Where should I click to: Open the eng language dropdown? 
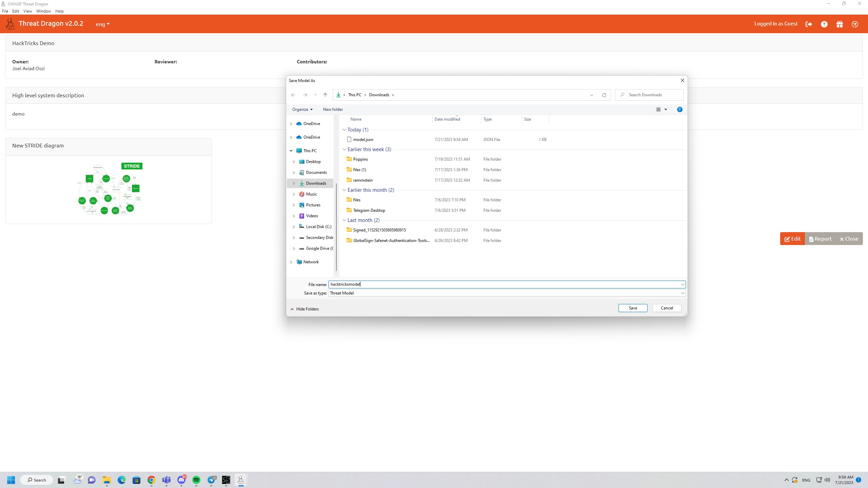(102, 24)
